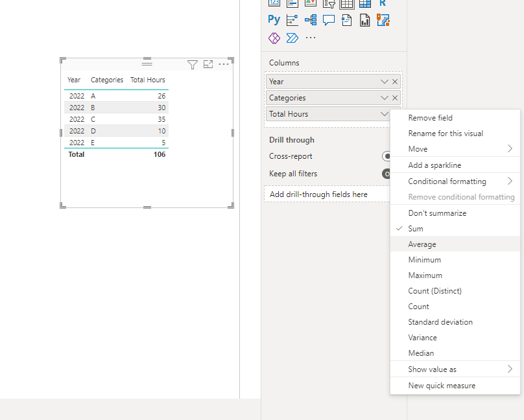
Task: Remove the Year field with X
Action: tap(395, 82)
